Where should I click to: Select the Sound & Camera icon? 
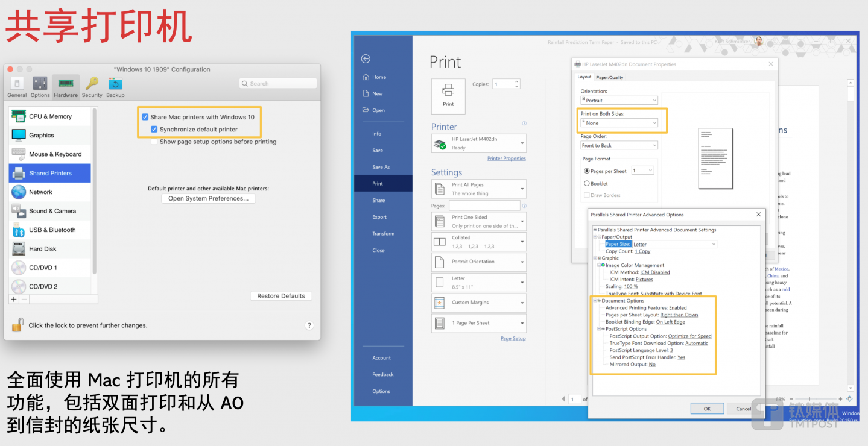19,211
